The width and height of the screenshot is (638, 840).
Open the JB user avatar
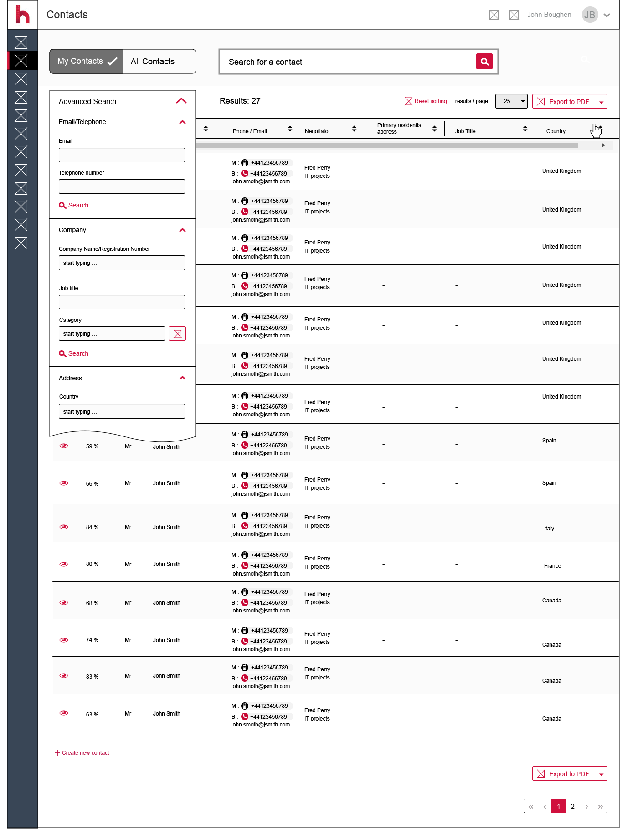point(590,15)
